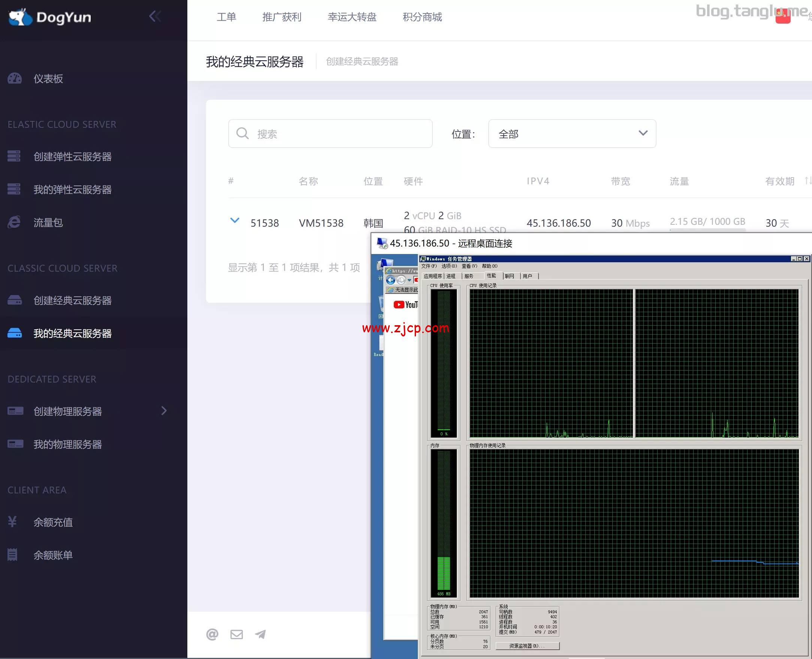This screenshot has height=659, width=812.
Task: Expand the 创建物理服务器 submenu arrow
Action: [x=164, y=411]
